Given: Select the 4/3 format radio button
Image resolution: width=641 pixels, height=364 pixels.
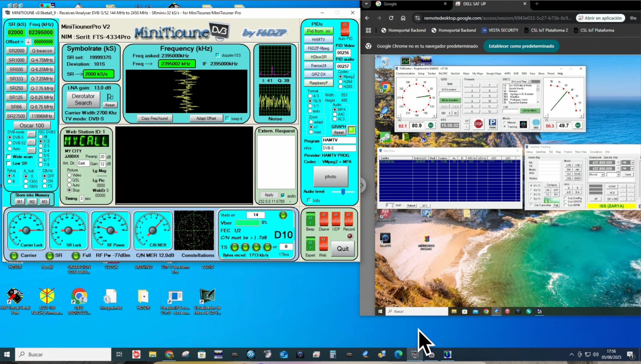Looking at the screenshot, I should pos(310,96).
